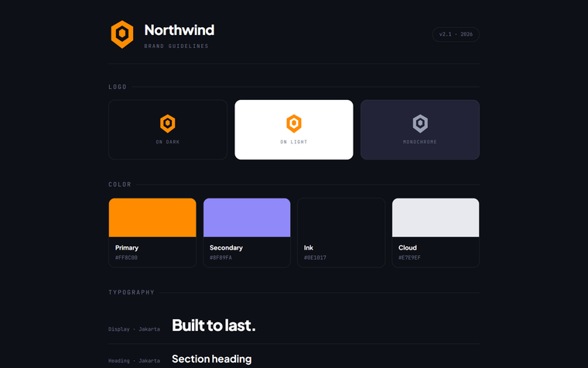Click the MONOCHROME label
The image size is (588, 368).
pos(420,142)
